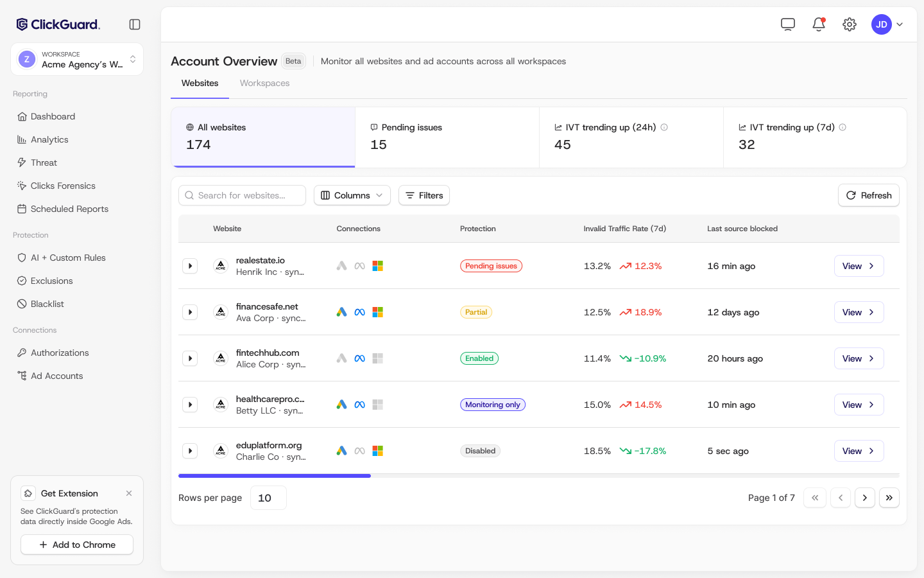Viewport: 924px width, 578px height.
Task: Click Meta icon in fintechhub.com row
Action: [360, 358]
